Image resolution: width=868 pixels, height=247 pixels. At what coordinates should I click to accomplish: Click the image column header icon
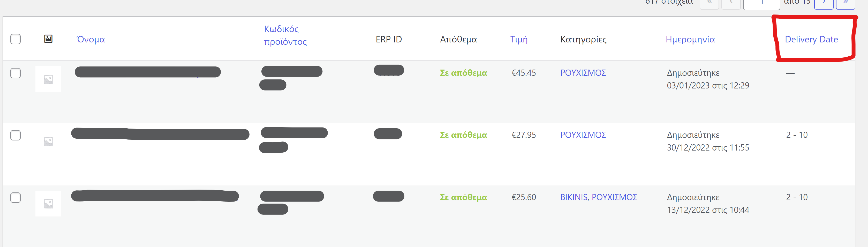48,39
